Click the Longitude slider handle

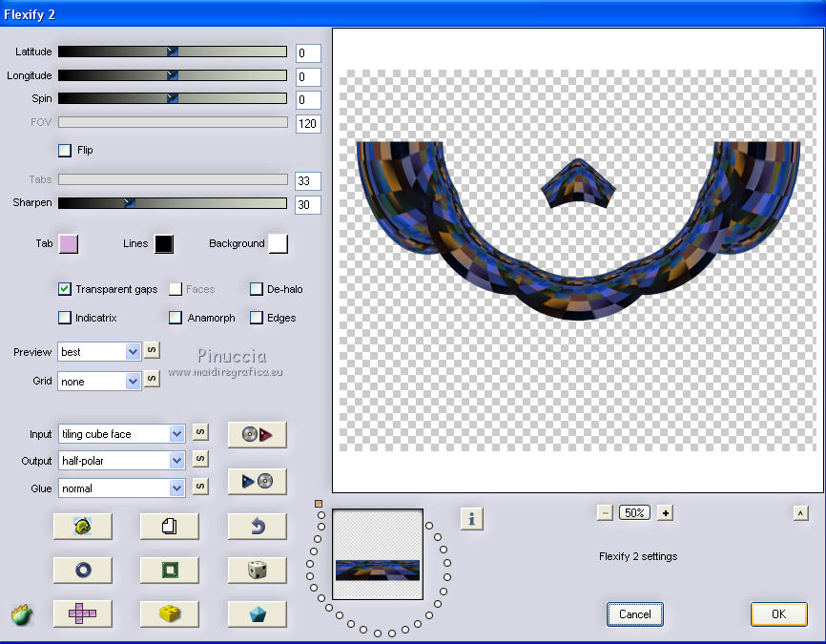point(173,75)
